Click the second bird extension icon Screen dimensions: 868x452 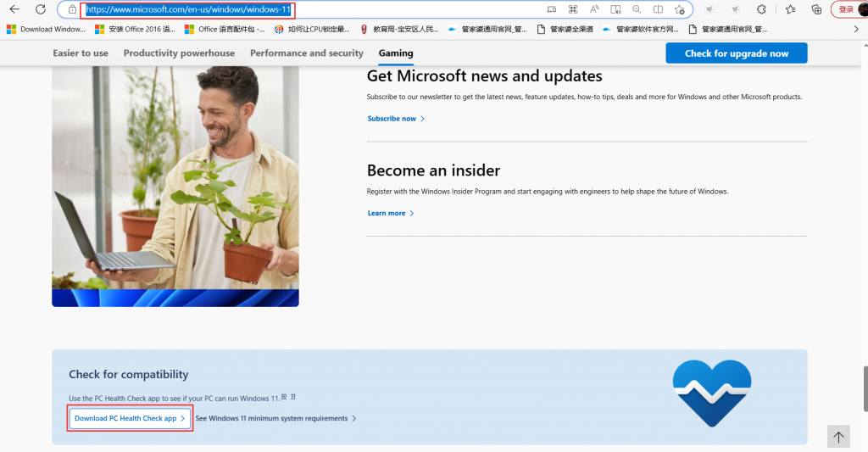[x=735, y=9]
